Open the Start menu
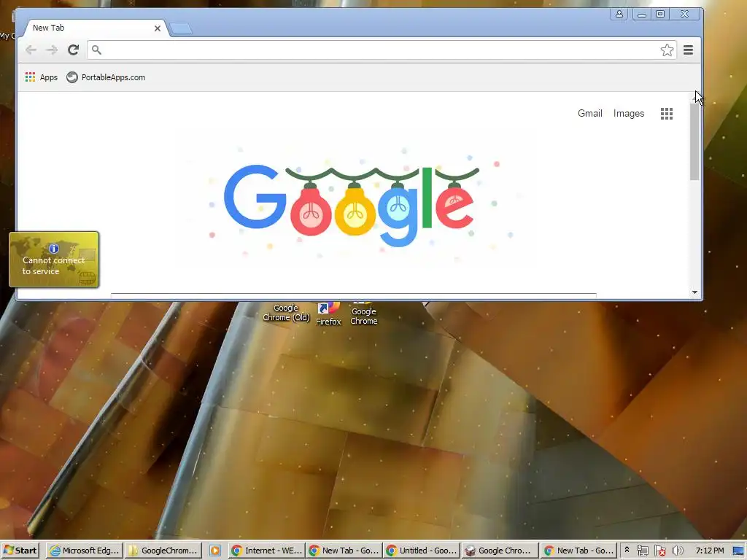The width and height of the screenshot is (747, 560). [20, 551]
